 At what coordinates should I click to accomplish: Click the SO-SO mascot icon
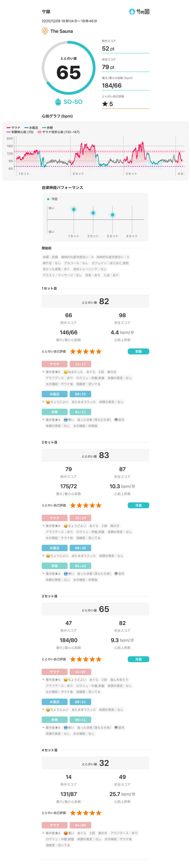click(x=58, y=102)
